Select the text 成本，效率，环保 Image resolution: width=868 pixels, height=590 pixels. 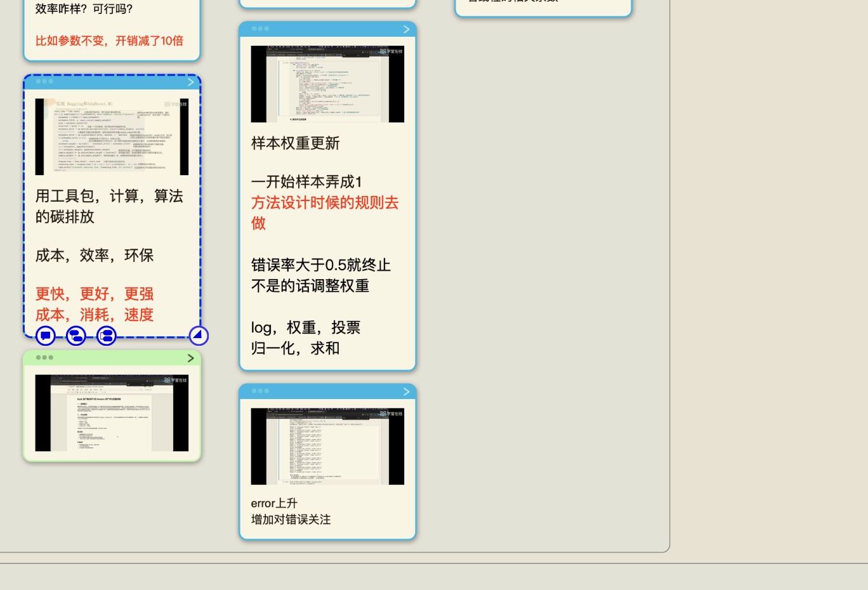click(x=95, y=255)
